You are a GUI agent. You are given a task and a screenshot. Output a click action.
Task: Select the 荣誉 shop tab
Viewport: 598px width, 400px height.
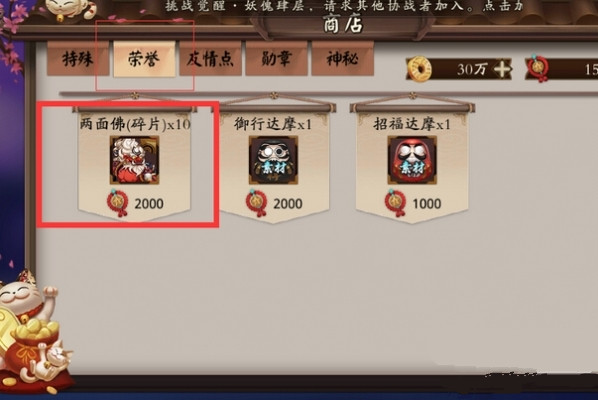[144, 59]
